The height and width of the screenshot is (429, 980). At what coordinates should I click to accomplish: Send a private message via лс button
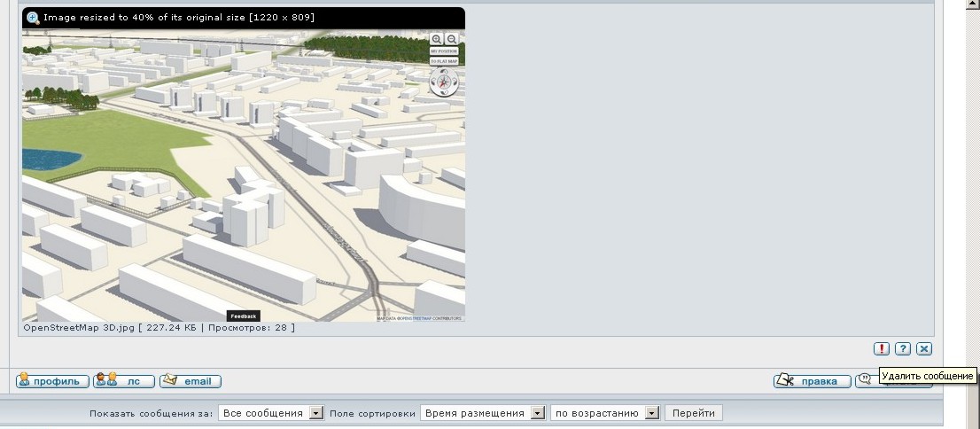124,381
